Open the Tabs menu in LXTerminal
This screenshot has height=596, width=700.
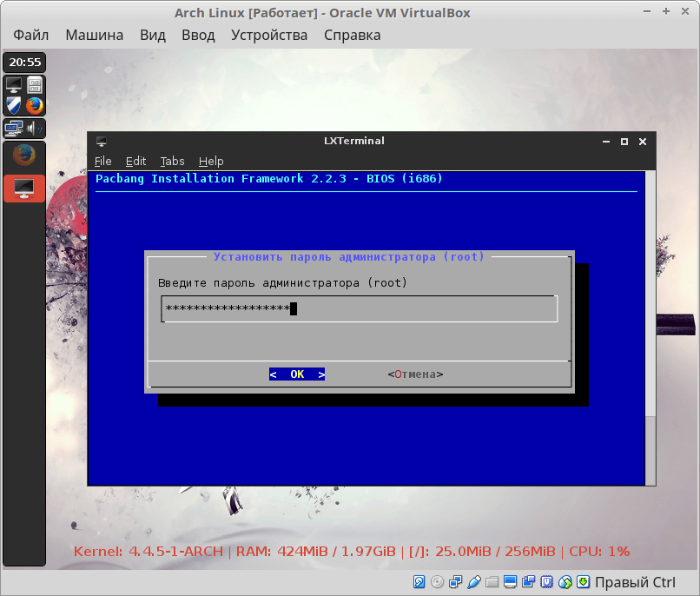click(x=172, y=161)
